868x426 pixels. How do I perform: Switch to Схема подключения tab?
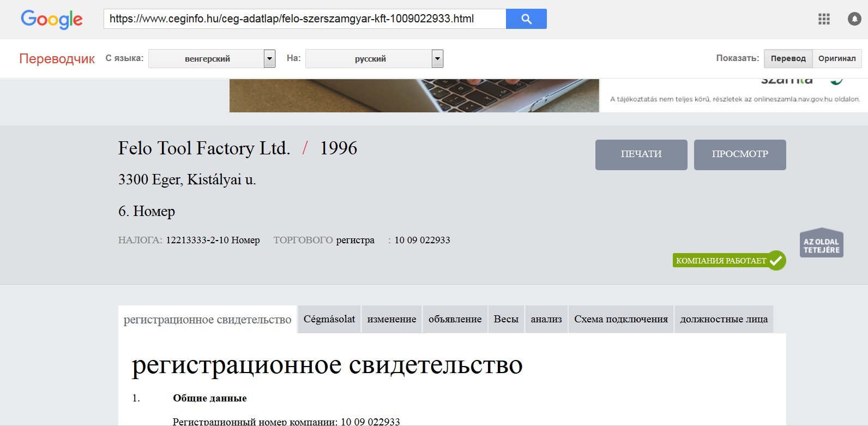(x=621, y=319)
